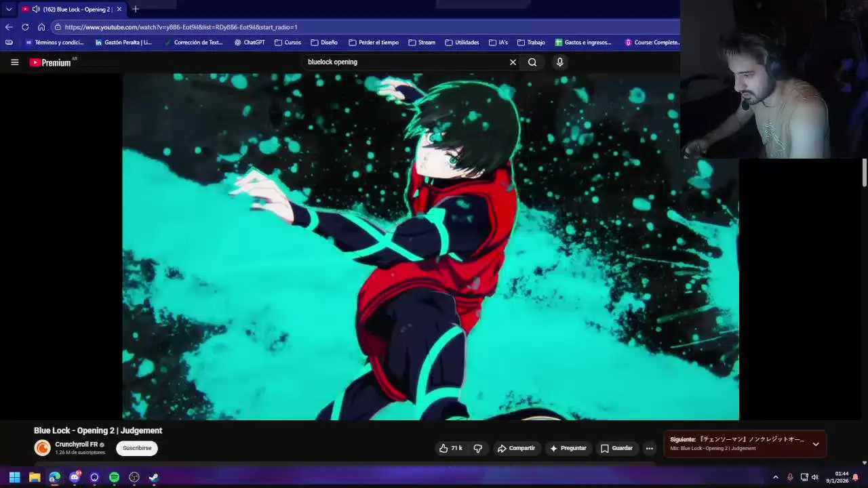Click the leftmost bookmarks bar icon

(9, 43)
